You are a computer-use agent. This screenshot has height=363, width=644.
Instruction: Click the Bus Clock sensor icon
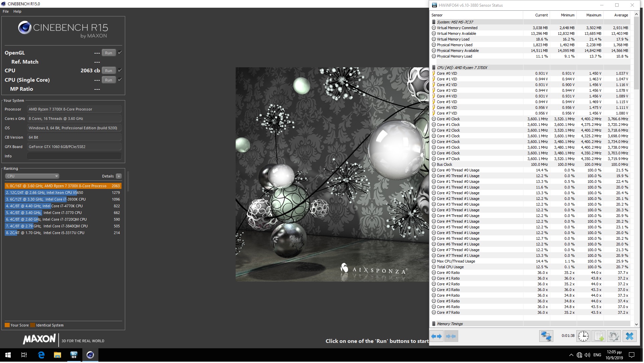434,165
